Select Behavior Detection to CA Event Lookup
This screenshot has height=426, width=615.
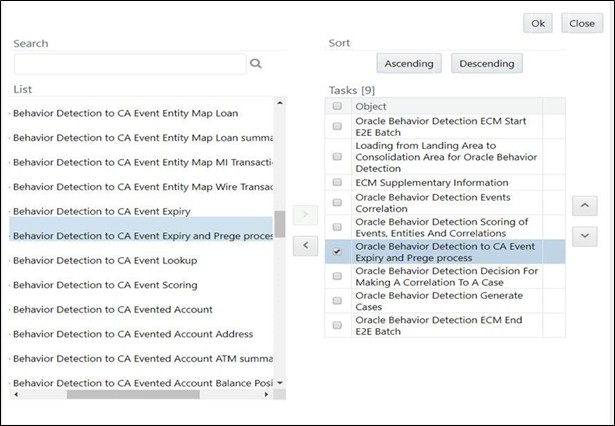pyautogui.click(x=105, y=260)
